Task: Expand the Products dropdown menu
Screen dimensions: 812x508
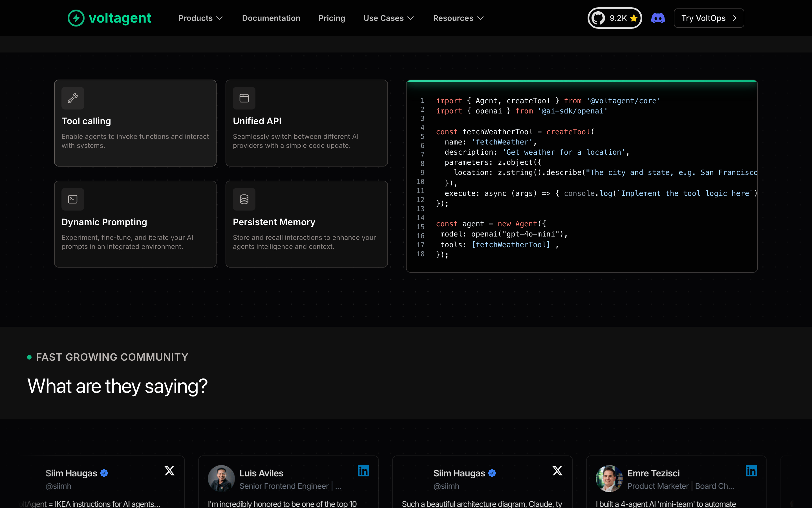Action: coord(200,18)
